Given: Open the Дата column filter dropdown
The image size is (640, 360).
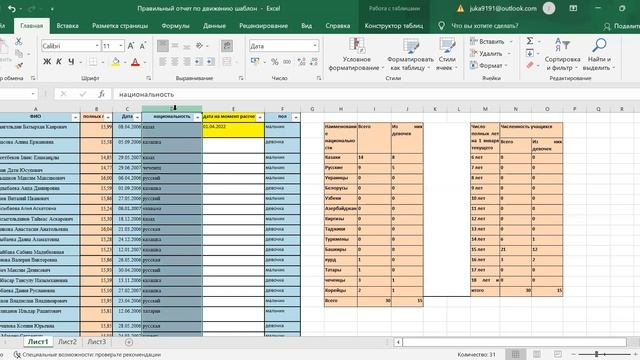Looking at the screenshot, I should click(137, 118).
